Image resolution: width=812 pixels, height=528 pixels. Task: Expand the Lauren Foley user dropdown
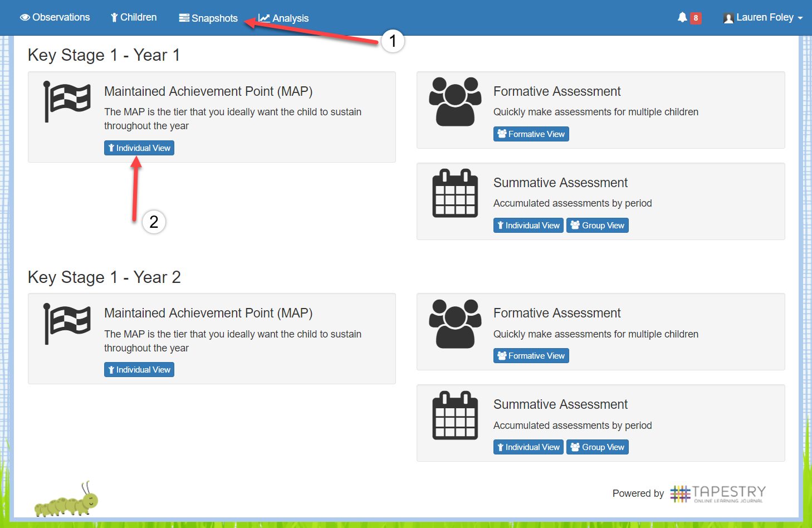tap(763, 17)
